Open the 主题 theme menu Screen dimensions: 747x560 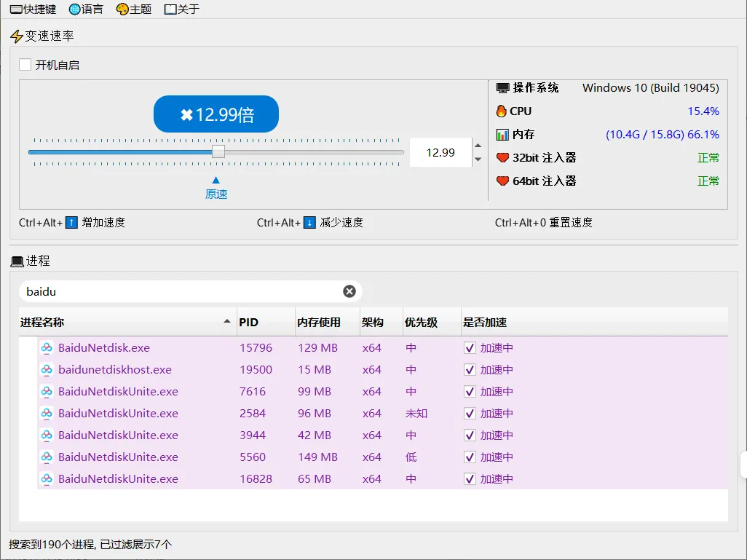(x=134, y=9)
